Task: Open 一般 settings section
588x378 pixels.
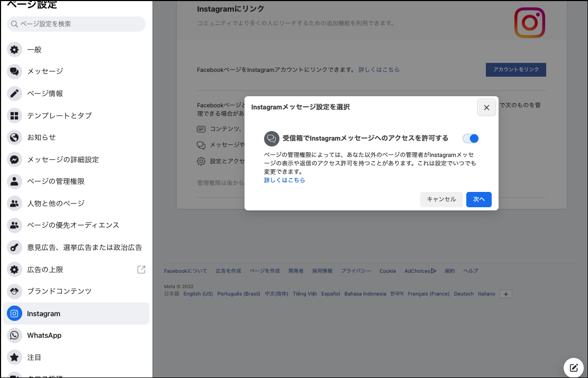Action: (x=76, y=50)
